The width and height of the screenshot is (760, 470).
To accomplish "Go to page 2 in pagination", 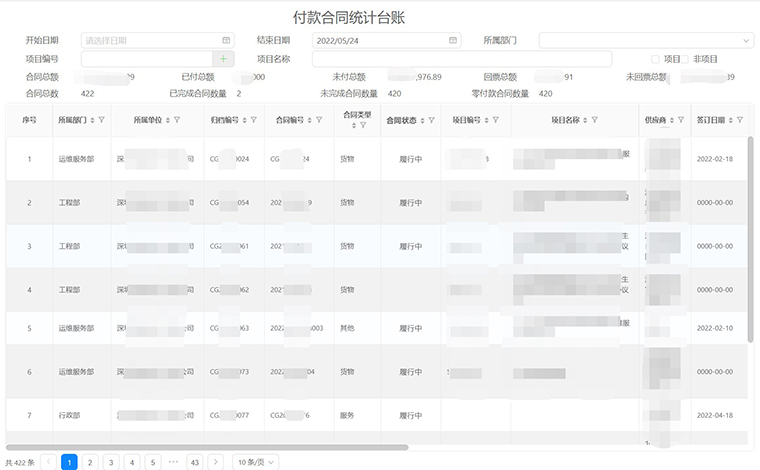I will pyautogui.click(x=90, y=462).
